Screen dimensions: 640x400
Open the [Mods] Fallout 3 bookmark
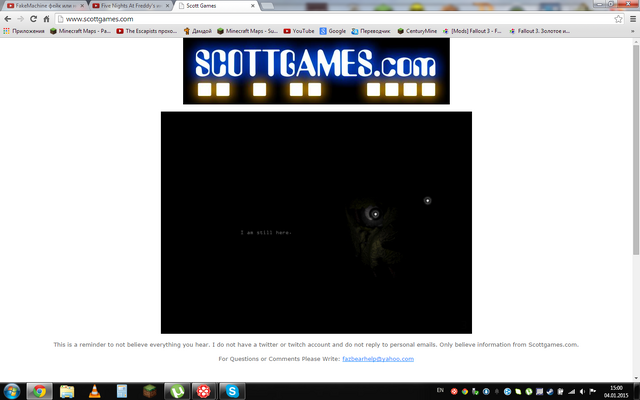click(472, 31)
